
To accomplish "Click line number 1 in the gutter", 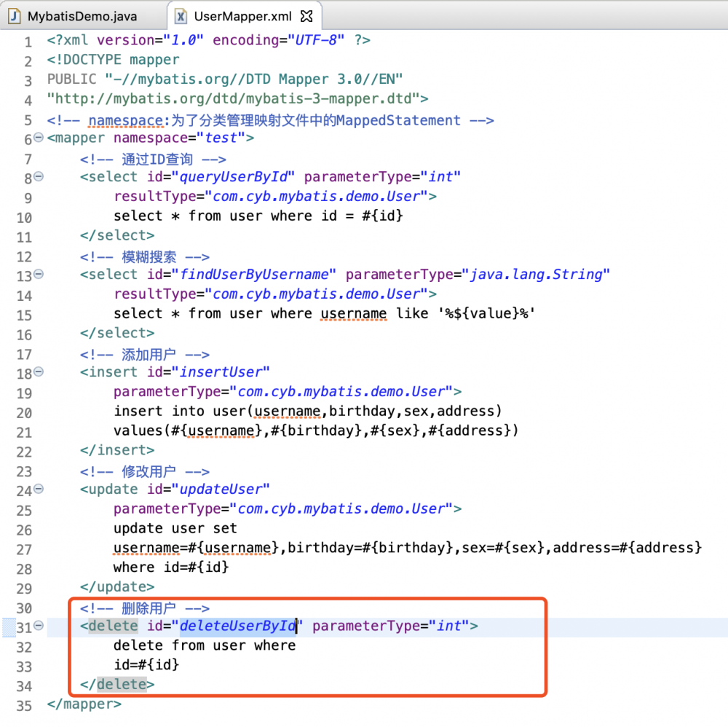I will point(28,42).
